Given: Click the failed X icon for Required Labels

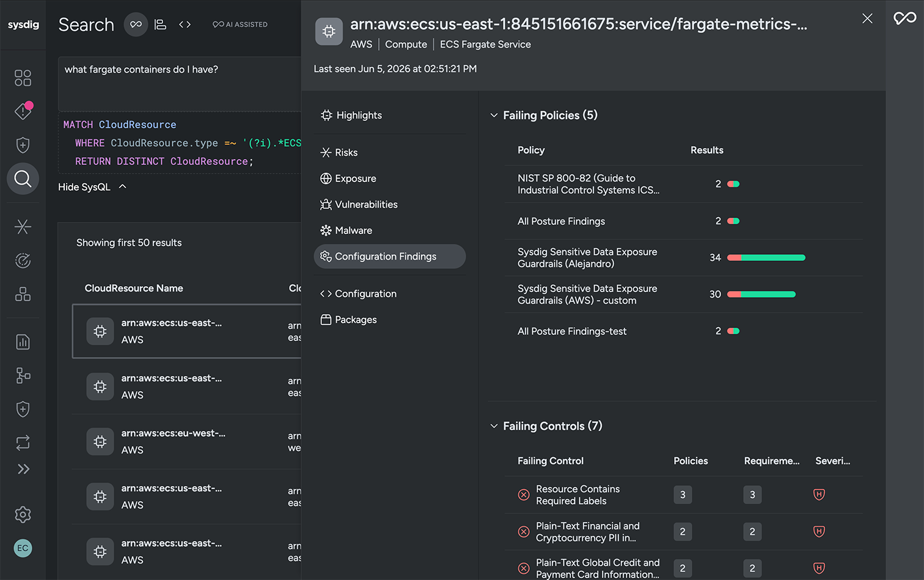Looking at the screenshot, I should (x=524, y=495).
